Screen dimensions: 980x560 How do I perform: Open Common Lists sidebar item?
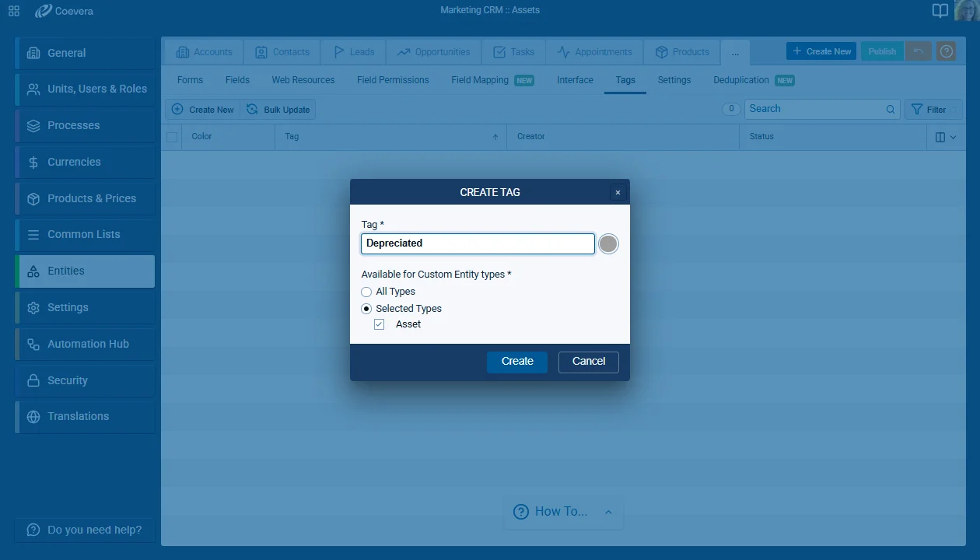pyautogui.click(x=86, y=235)
